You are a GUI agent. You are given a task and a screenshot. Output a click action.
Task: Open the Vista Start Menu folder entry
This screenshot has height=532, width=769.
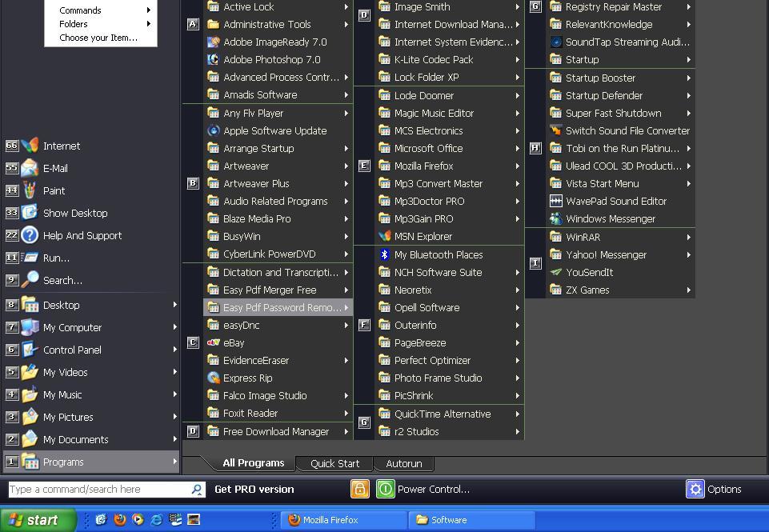click(x=620, y=183)
